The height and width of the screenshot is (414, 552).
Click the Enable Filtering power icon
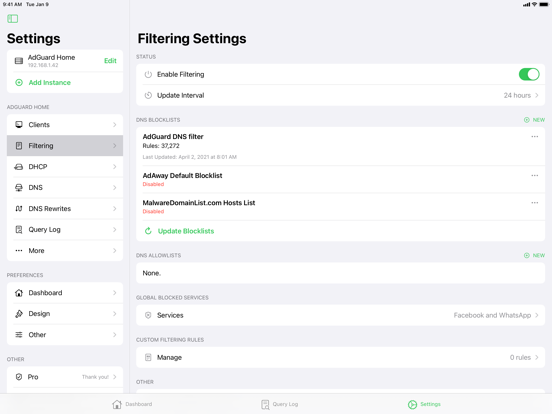148,74
